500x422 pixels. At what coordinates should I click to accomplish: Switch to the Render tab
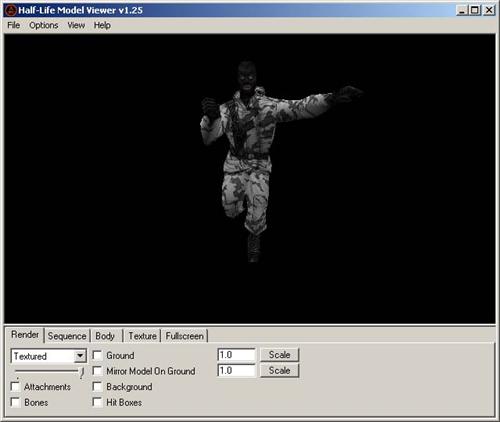click(x=25, y=334)
